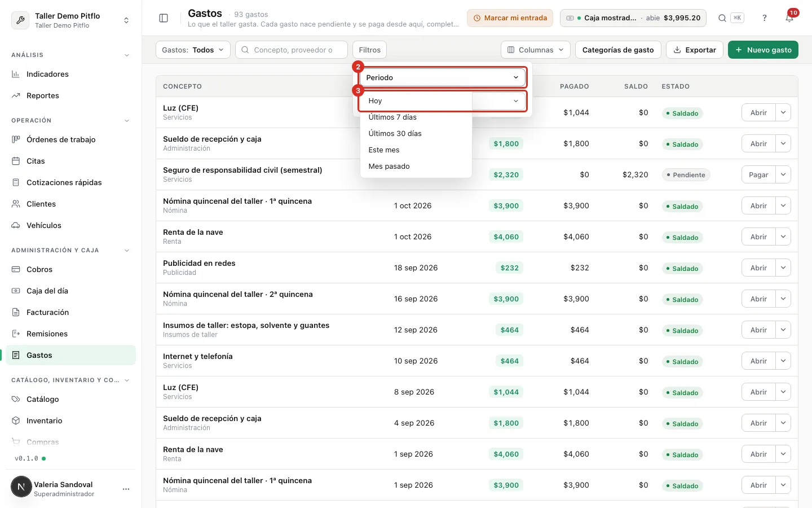Open user options three-dot menu for Valeria Sandoval
This screenshot has height=508, width=812.
click(126, 489)
